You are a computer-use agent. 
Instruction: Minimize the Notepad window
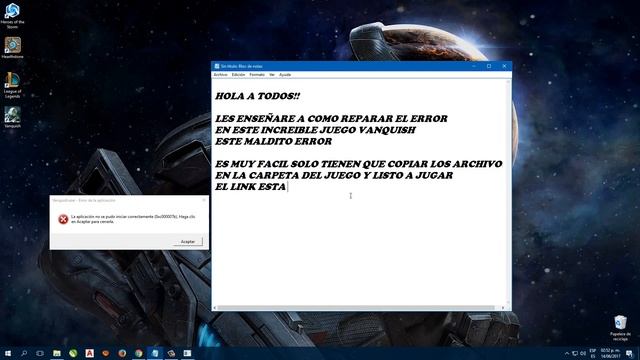tap(474, 66)
